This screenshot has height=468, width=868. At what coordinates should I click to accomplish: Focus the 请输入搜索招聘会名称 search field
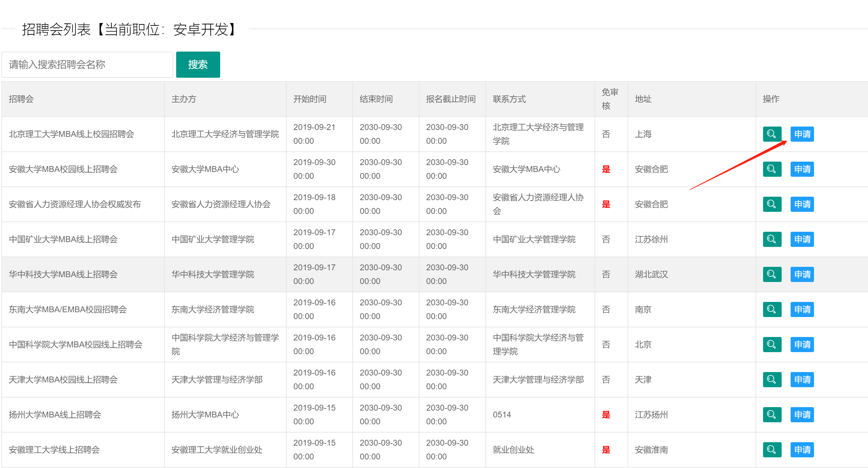(x=87, y=65)
